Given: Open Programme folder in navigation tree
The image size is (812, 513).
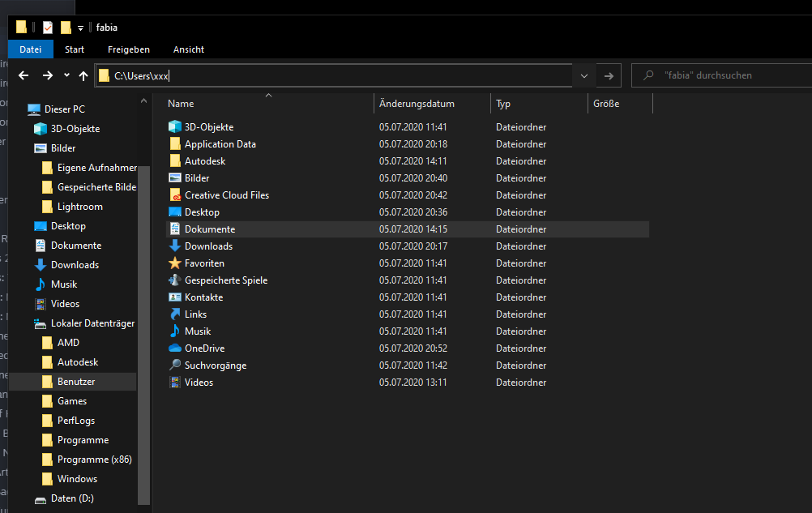Looking at the screenshot, I should pos(83,440).
